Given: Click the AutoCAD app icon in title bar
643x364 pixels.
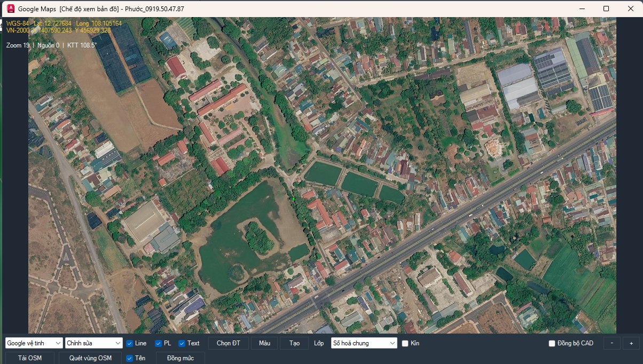Looking at the screenshot, I should 10,9.
